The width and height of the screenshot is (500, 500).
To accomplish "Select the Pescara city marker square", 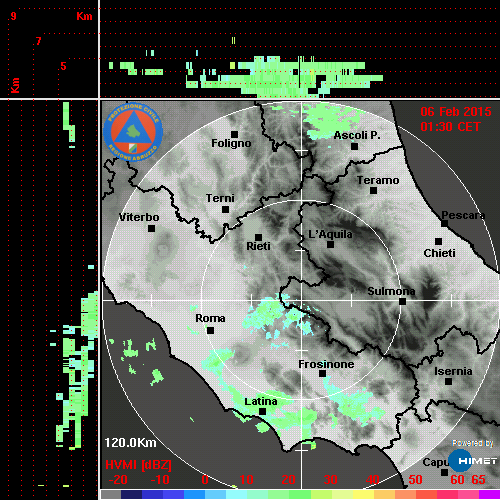I will pos(444,223).
